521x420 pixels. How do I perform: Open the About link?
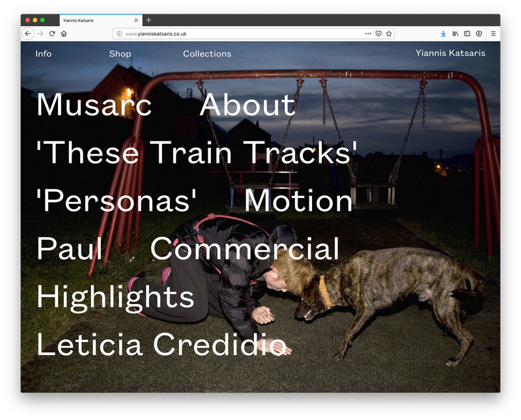click(x=247, y=105)
